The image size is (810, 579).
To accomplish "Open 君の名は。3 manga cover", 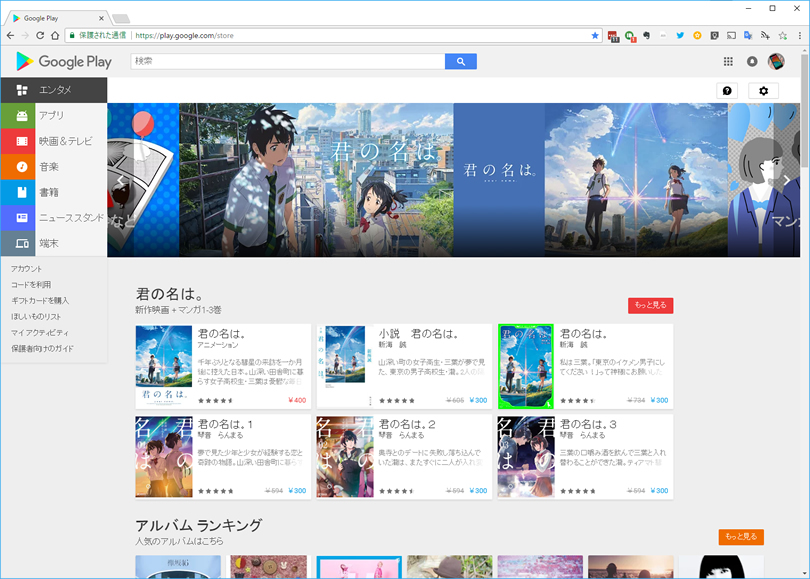I will (526, 457).
